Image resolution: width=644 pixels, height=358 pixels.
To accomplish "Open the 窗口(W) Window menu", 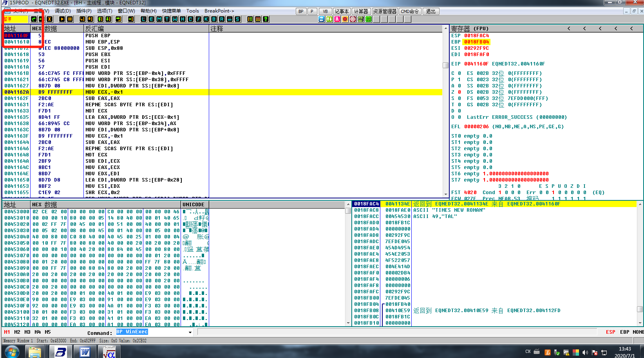I will (126, 11).
